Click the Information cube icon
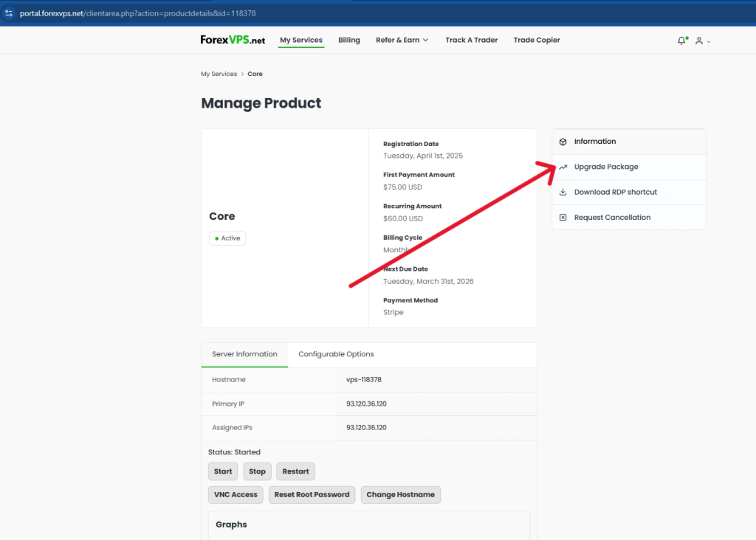The height and width of the screenshot is (540, 756). coord(563,142)
